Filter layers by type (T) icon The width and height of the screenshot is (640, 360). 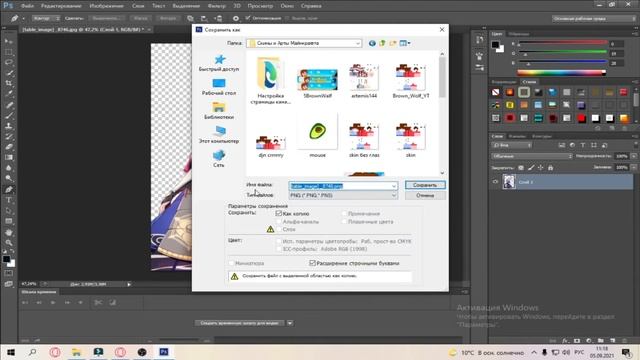pyautogui.click(x=583, y=145)
